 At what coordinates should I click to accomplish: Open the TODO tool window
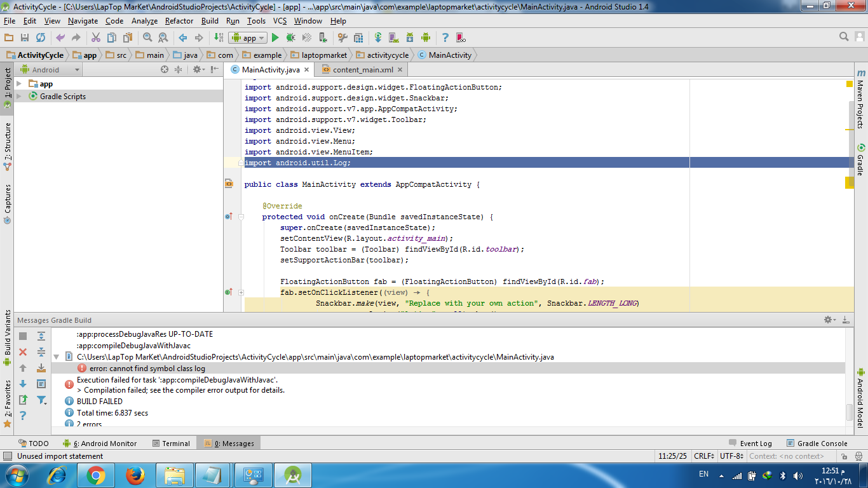[x=33, y=444]
